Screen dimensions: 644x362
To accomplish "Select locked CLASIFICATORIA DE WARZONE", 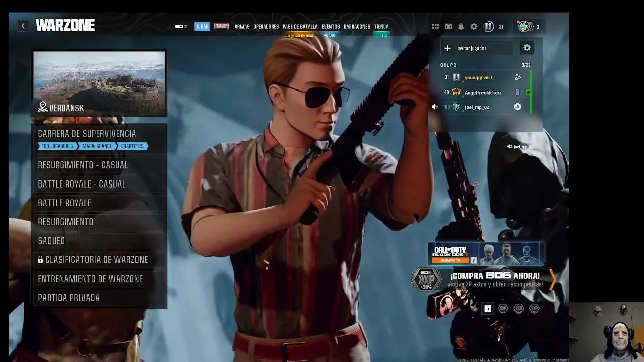I will 100,260.
